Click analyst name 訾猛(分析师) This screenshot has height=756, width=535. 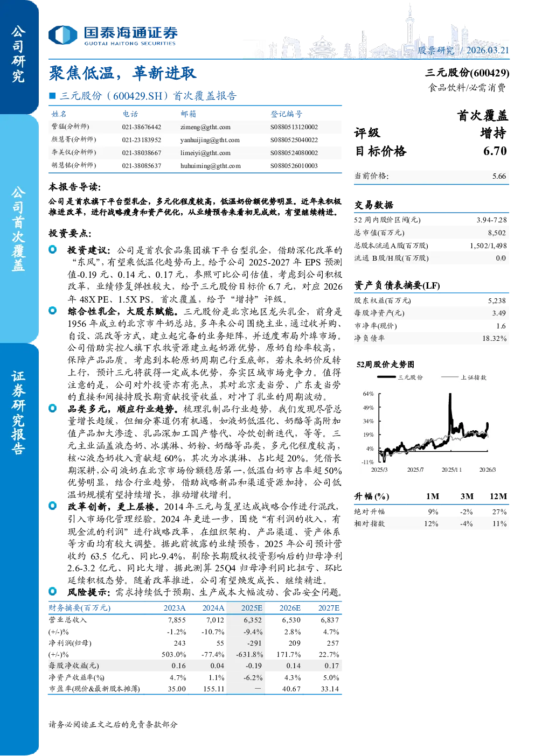click(70, 127)
